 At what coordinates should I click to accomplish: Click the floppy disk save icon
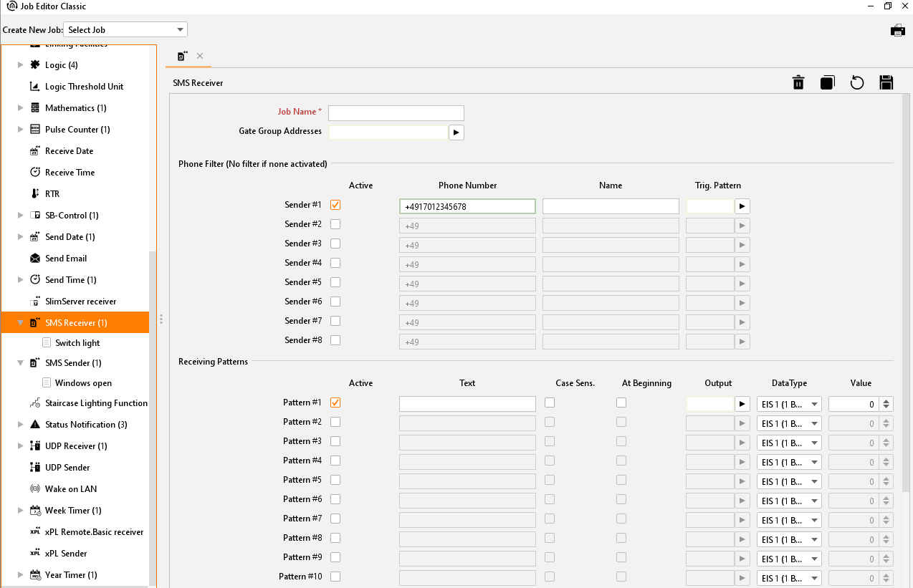[886, 83]
